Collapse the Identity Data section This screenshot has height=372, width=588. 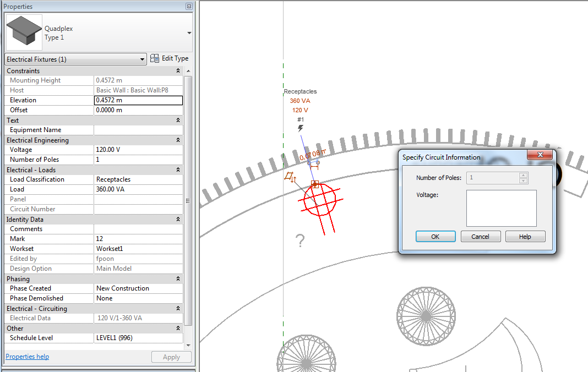(x=178, y=220)
